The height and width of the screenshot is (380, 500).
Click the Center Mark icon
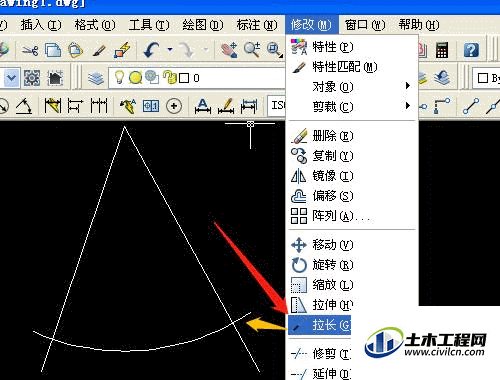tap(174, 106)
